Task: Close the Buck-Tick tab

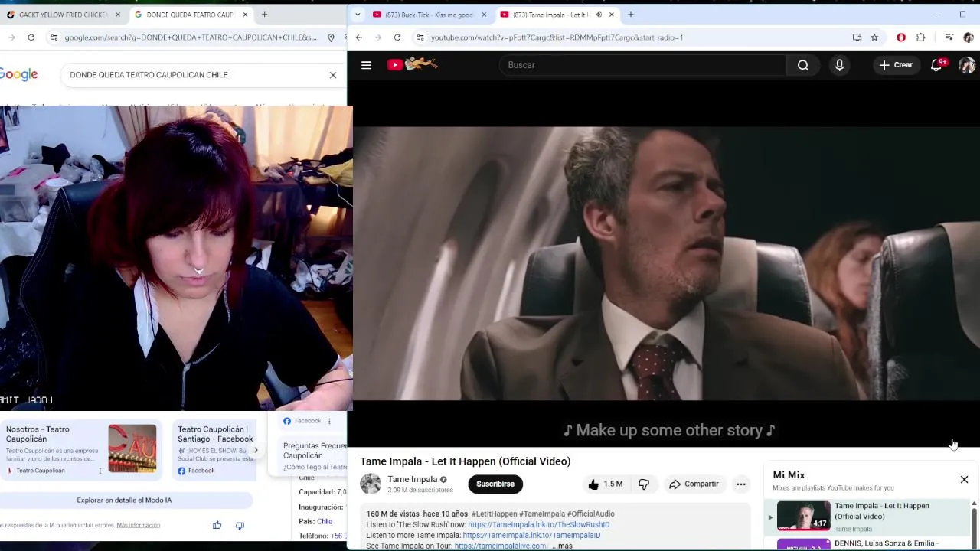Action: click(484, 15)
